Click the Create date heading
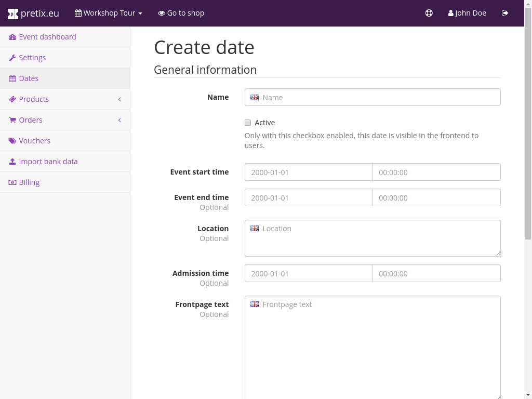 click(x=204, y=47)
